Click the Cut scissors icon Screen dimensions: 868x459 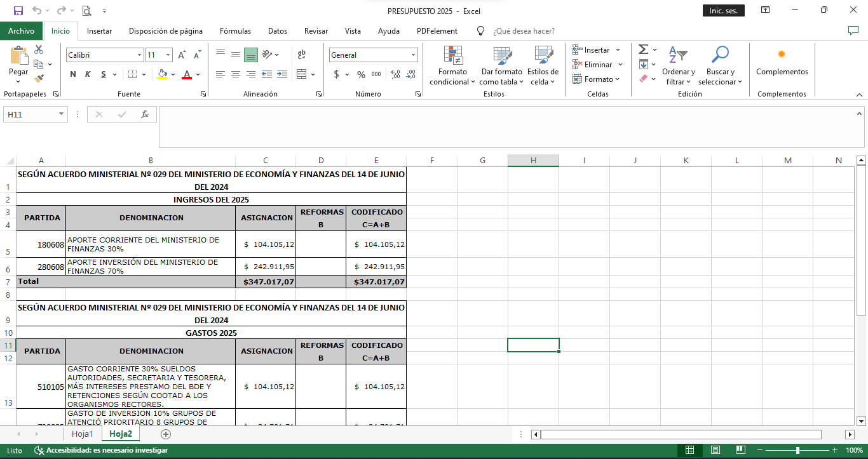pos(39,50)
